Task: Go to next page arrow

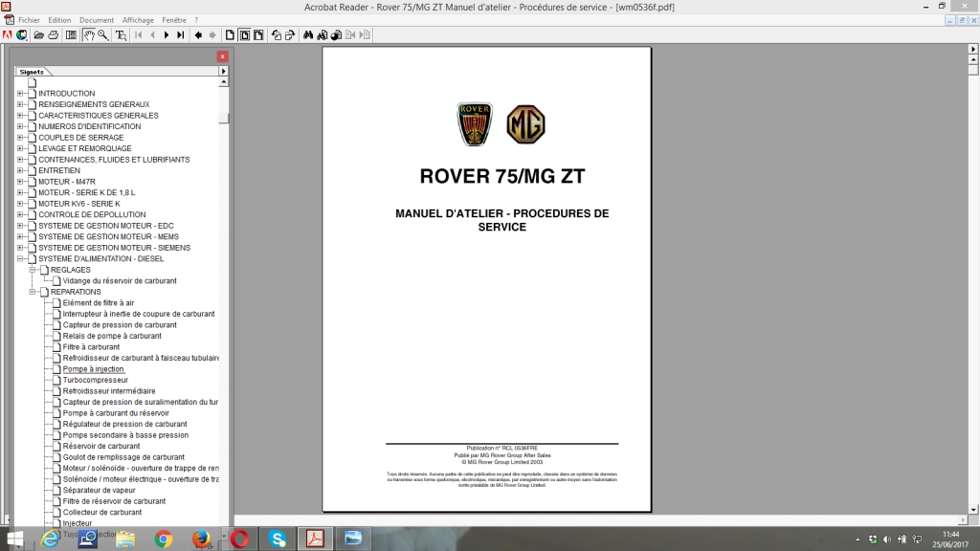Action: coord(167,35)
